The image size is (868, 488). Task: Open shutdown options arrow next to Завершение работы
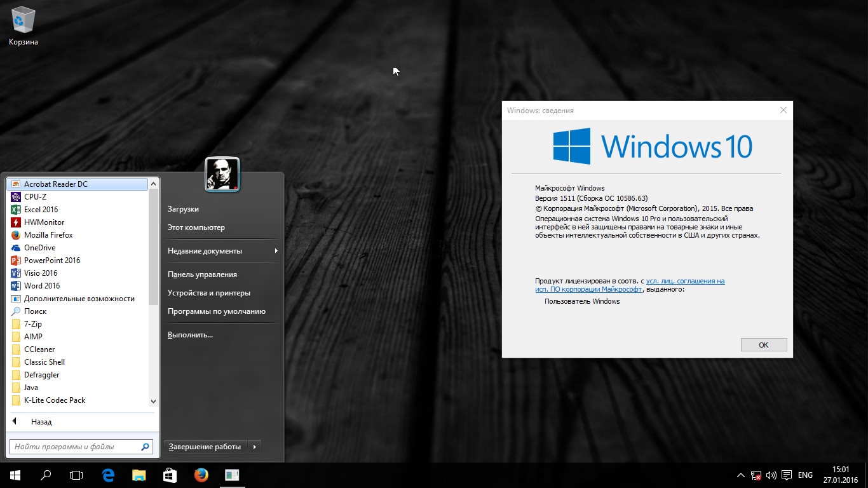coord(254,447)
